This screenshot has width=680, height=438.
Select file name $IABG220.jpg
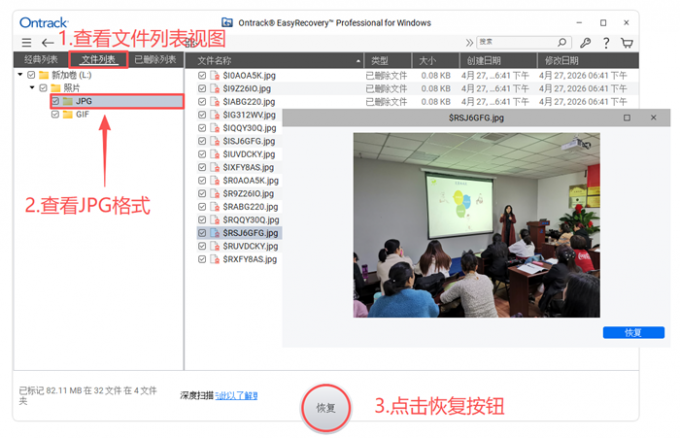pyautogui.click(x=249, y=101)
